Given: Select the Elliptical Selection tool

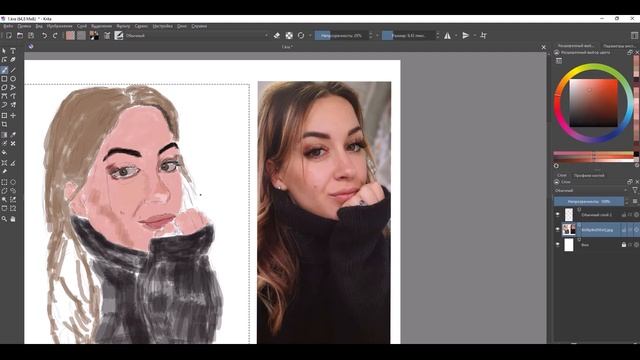Looking at the screenshot, I should point(13,182).
